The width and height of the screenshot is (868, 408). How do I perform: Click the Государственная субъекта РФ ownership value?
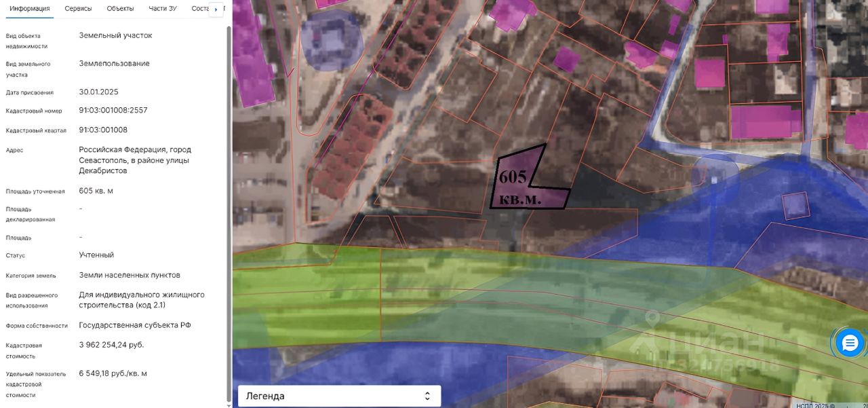click(135, 325)
